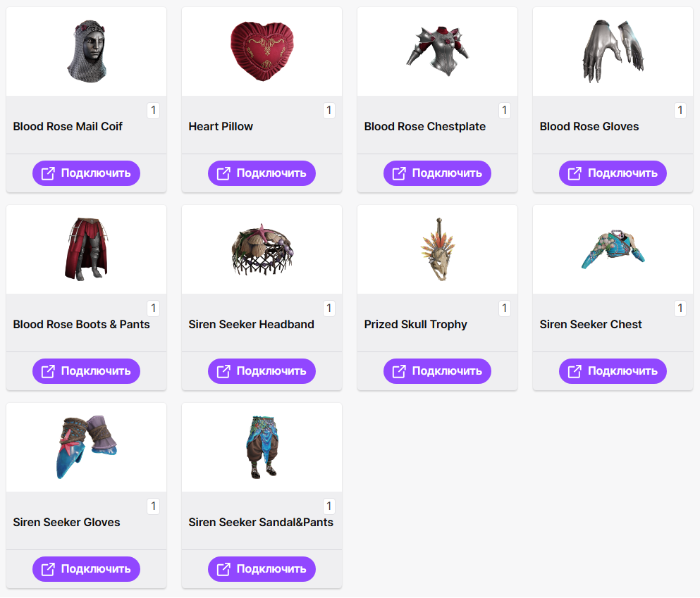Connect the Blood Rose Boots & Pants item
The height and width of the screenshot is (598, 700).
[86, 371]
